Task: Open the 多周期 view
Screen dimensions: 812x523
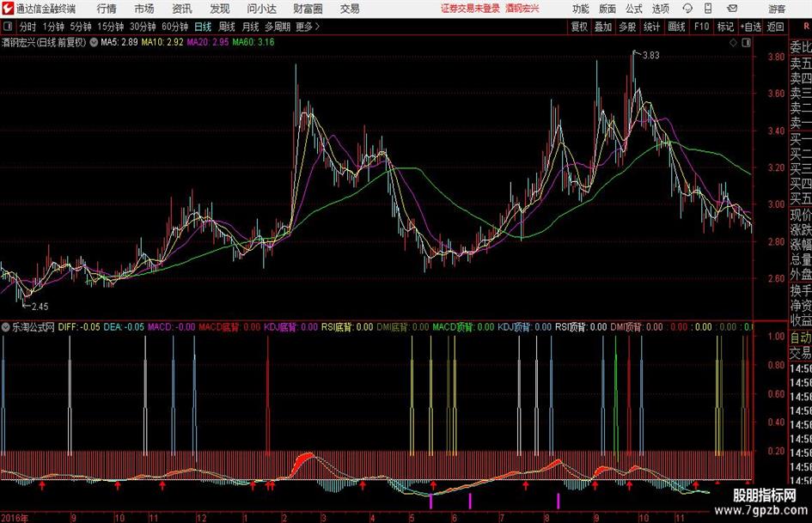Action: 278,27
